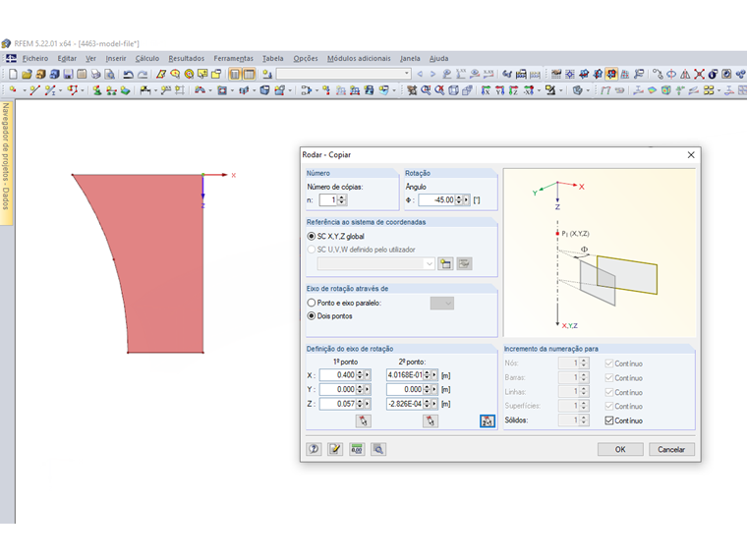Open the Módulos adicionais menu
This screenshot has height=560, width=747.
tap(359, 59)
